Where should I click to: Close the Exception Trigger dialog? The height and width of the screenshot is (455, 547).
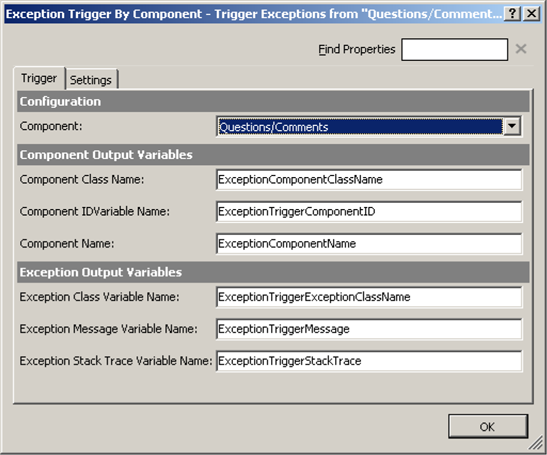(x=531, y=14)
